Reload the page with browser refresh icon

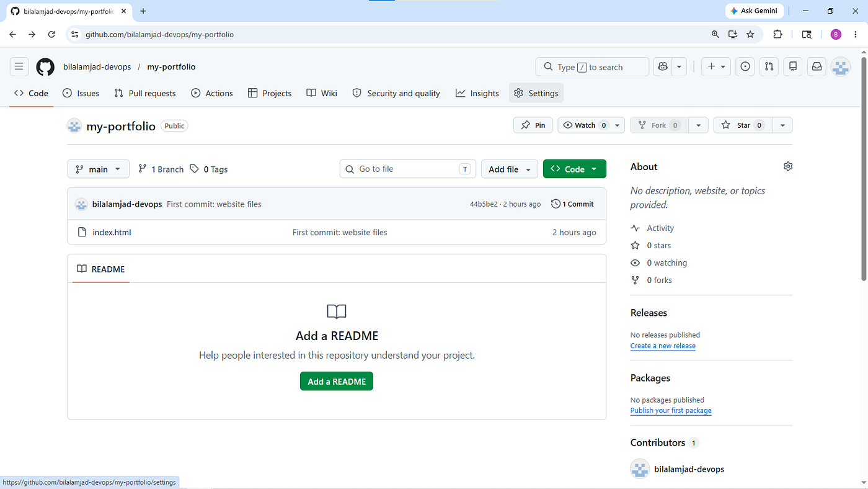click(x=51, y=34)
